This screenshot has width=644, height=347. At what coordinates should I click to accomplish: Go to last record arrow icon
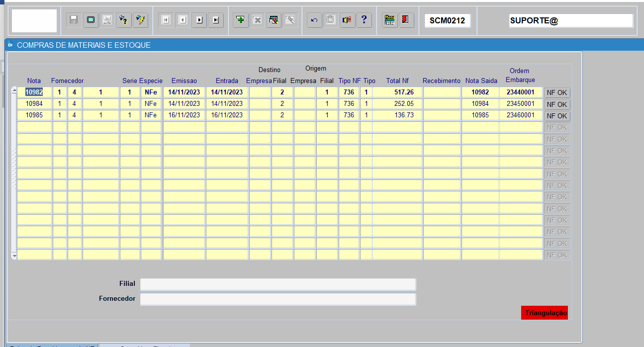point(215,20)
